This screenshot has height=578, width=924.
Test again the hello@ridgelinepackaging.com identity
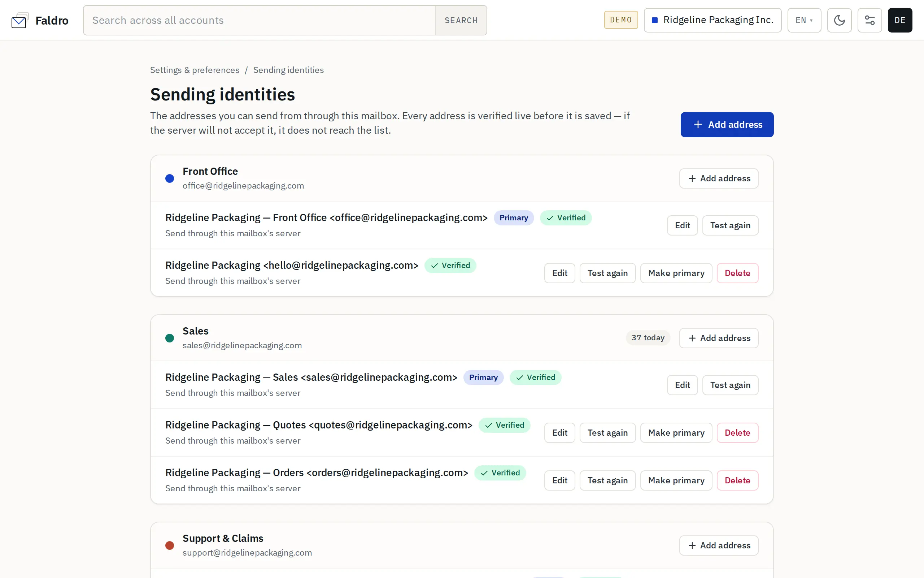pyautogui.click(x=607, y=273)
